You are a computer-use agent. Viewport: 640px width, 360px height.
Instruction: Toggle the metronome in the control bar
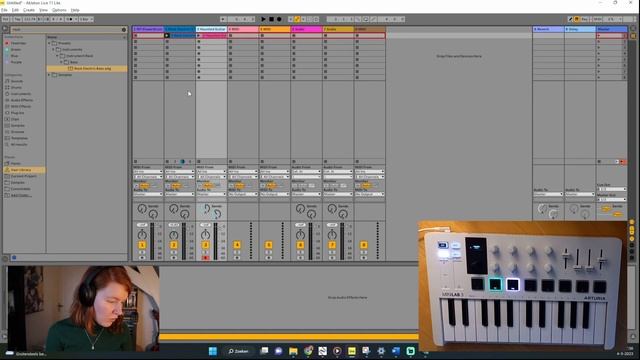pyautogui.click(x=70, y=19)
